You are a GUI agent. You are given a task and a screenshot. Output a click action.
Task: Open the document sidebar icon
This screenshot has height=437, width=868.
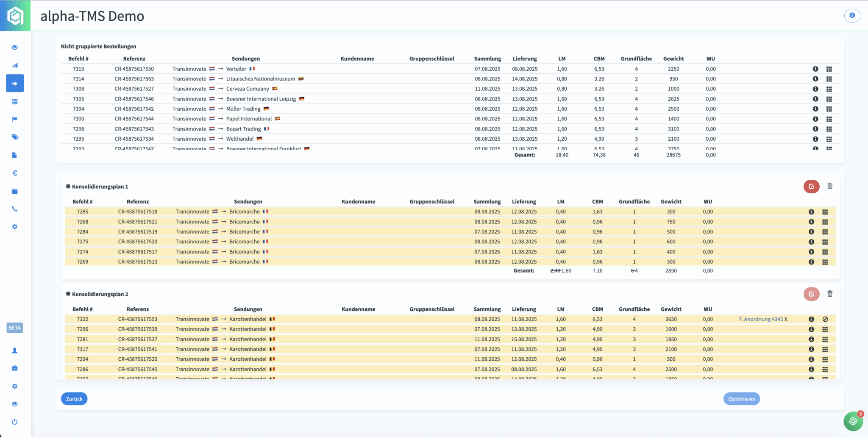pos(15,155)
